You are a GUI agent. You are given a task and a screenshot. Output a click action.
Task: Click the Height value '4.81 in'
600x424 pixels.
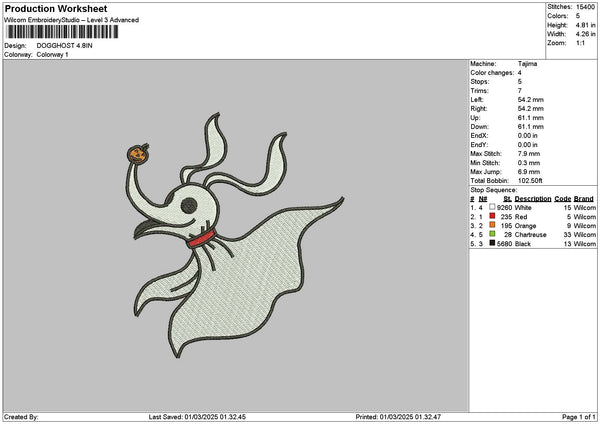coord(585,25)
